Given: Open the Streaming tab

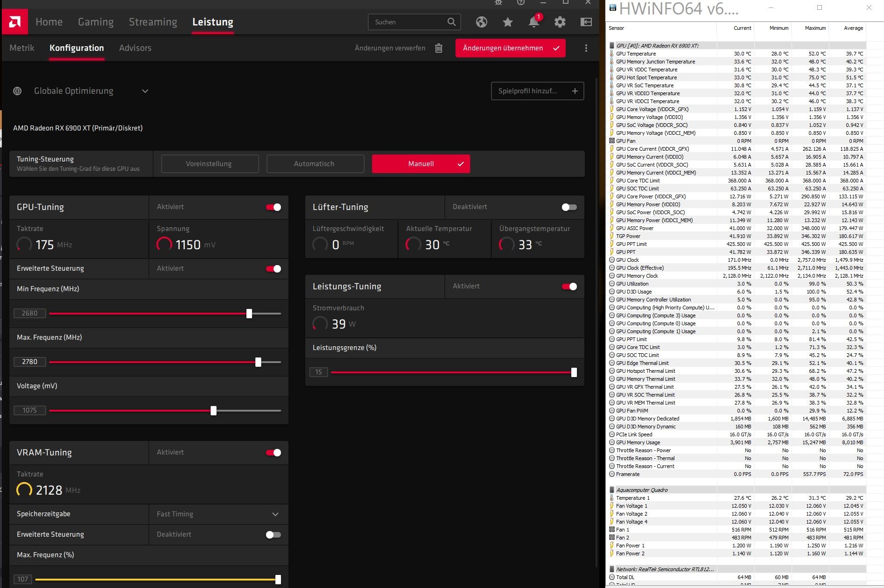Looking at the screenshot, I should 153,22.
